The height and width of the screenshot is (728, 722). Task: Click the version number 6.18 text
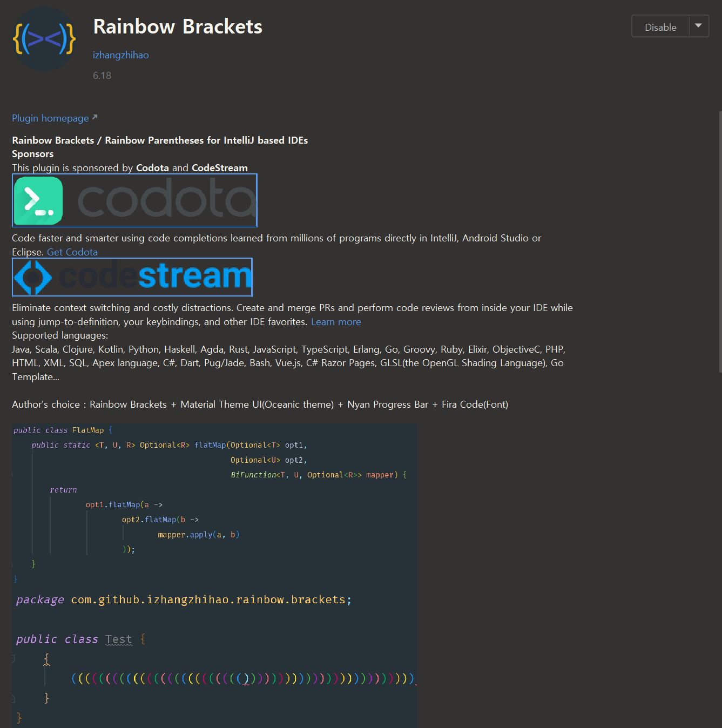(102, 76)
